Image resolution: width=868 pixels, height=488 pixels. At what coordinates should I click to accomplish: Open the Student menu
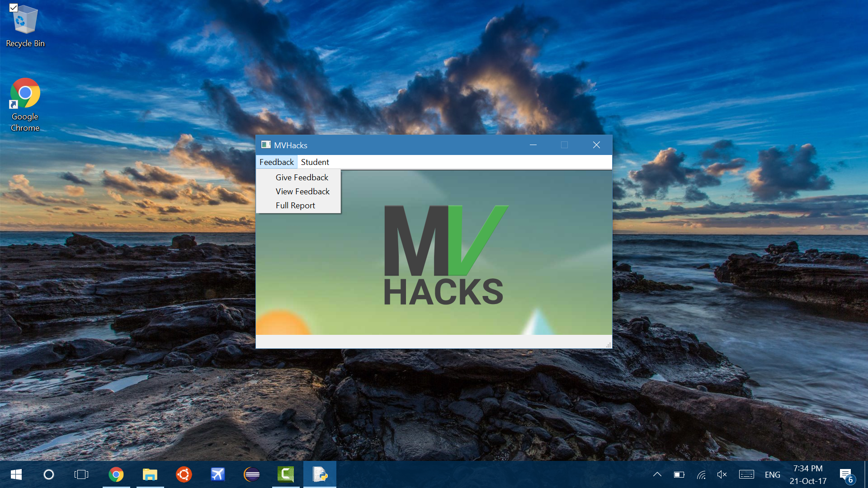315,162
